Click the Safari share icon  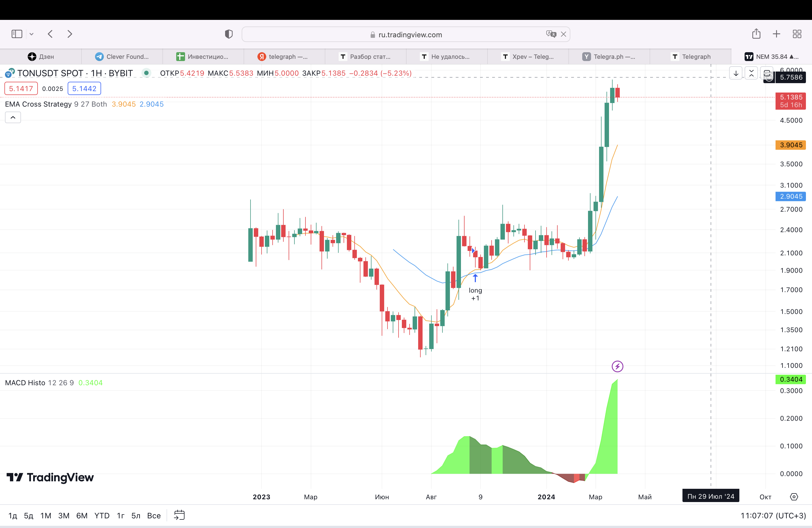[x=756, y=34]
